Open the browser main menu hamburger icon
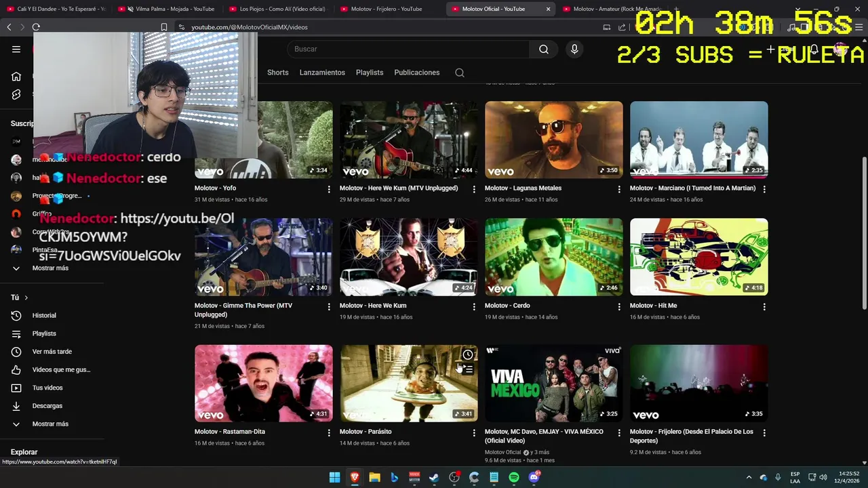 [x=859, y=27]
